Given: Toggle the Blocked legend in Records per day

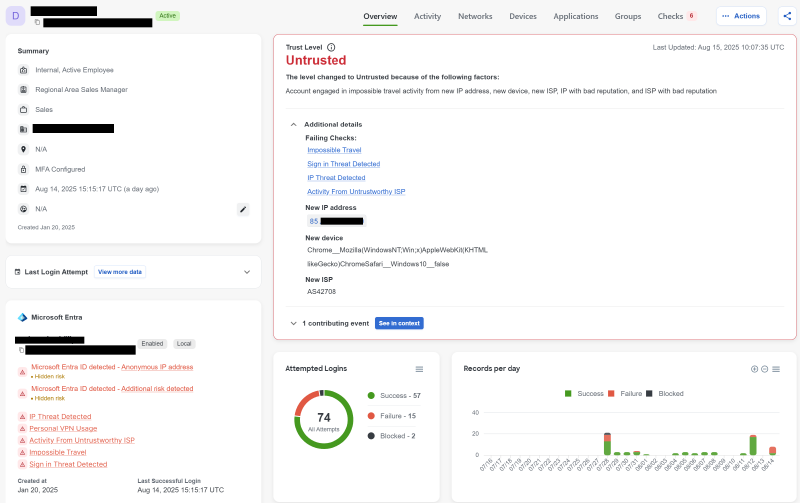Looking at the screenshot, I should click(665, 394).
